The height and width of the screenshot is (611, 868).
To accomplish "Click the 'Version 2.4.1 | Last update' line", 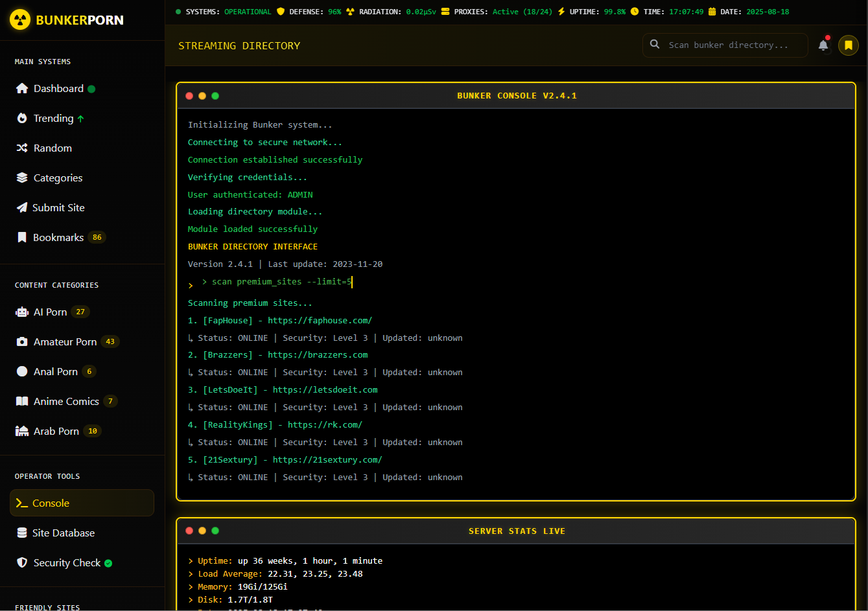I will [x=285, y=264].
